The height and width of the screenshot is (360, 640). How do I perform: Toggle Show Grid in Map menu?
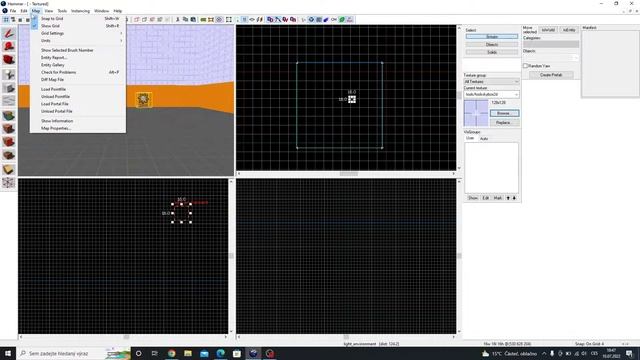(x=78, y=26)
